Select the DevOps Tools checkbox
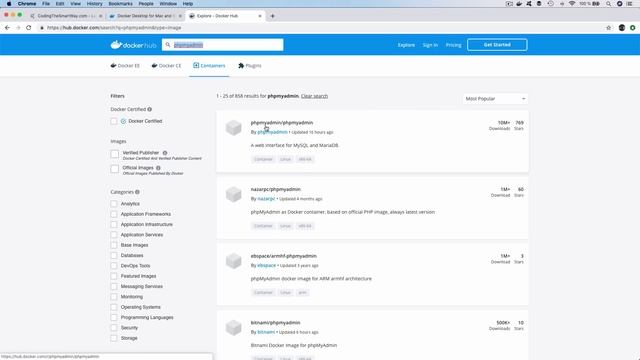Image resolution: width=640 pixels, height=360 pixels. [x=114, y=266]
